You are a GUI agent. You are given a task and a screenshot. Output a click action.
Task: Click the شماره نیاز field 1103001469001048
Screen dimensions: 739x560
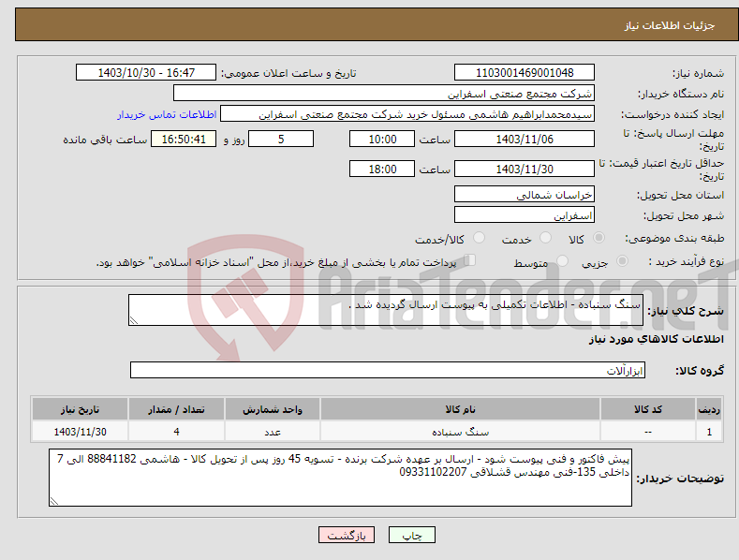coord(525,73)
